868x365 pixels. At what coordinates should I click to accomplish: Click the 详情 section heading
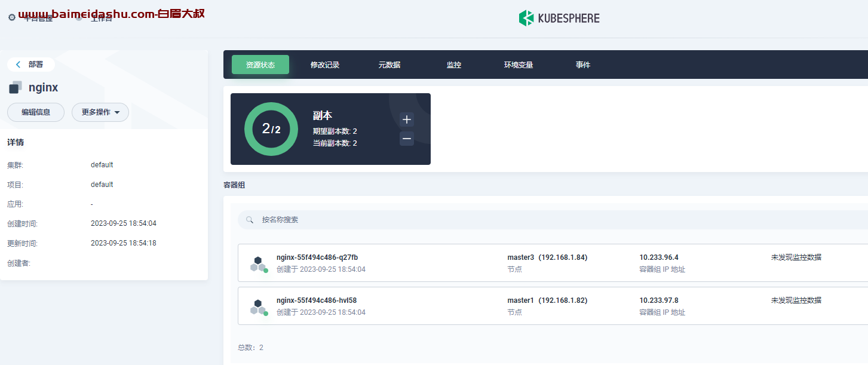(16, 143)
